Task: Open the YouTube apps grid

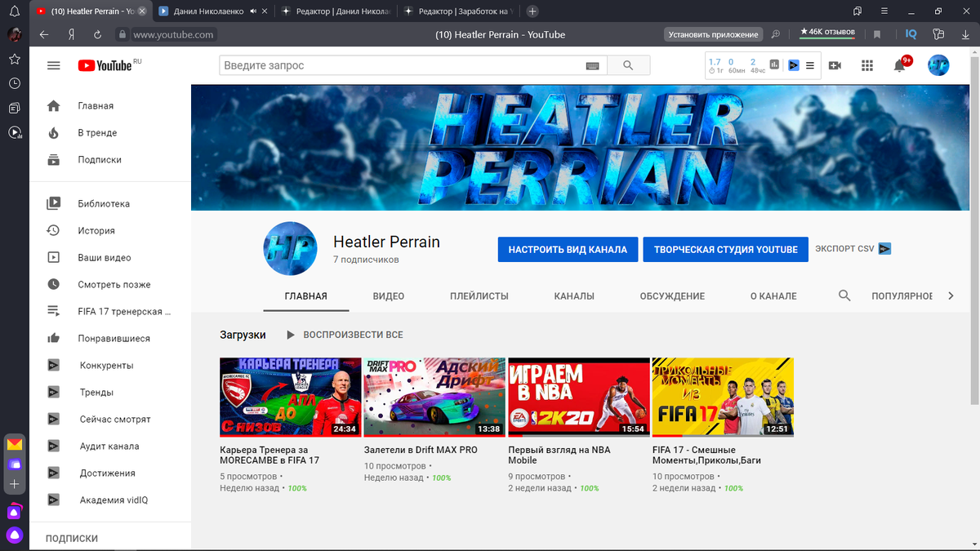Action: [x=867, y=65]
